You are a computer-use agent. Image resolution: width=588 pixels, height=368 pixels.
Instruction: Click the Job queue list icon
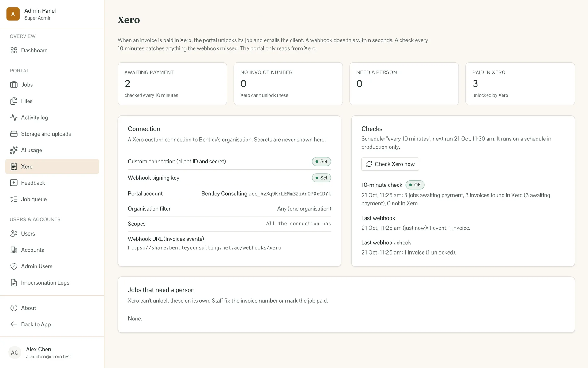point(14,199)
